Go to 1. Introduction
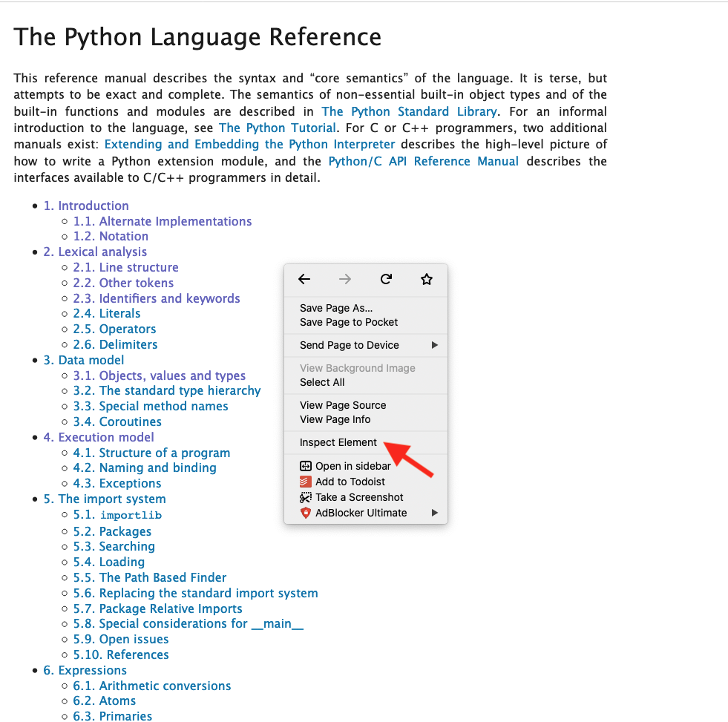This screenshot has width=728, height=722. pos(86,206)
